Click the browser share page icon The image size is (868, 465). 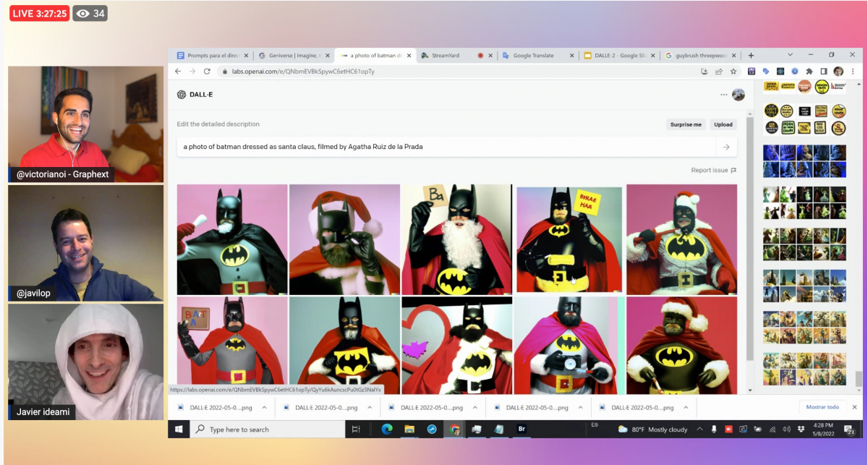coord(719,72)
